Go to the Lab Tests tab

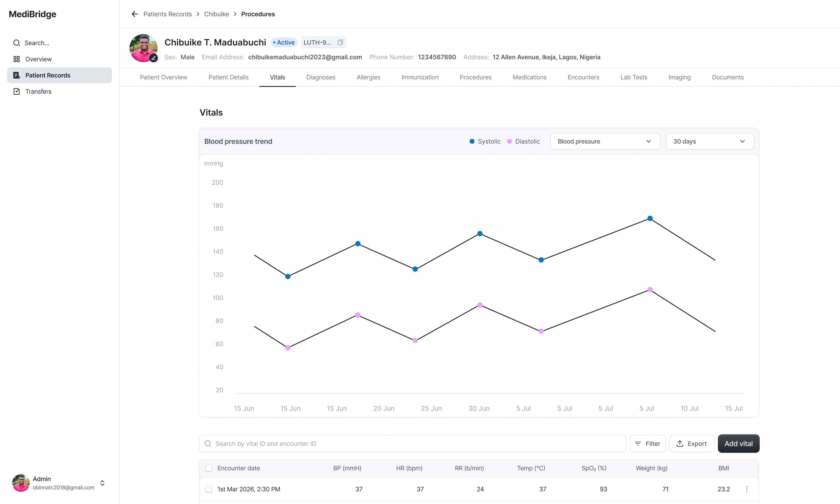click(634, 77)
